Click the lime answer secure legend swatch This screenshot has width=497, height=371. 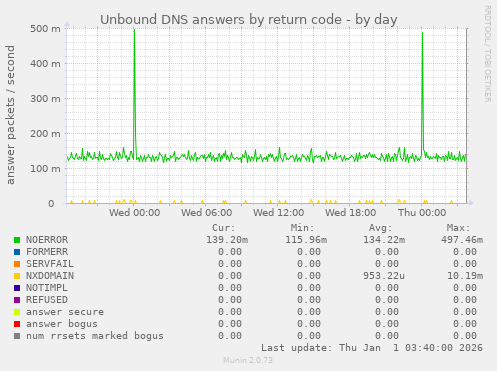point(17,312)
